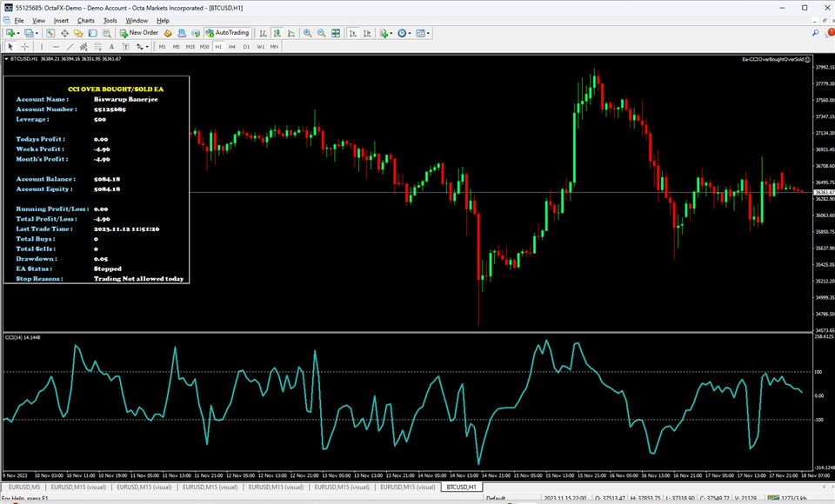Open the Strategy Tester icon
Viewport: 835px width, 504px height.
(x=106, y=33)
